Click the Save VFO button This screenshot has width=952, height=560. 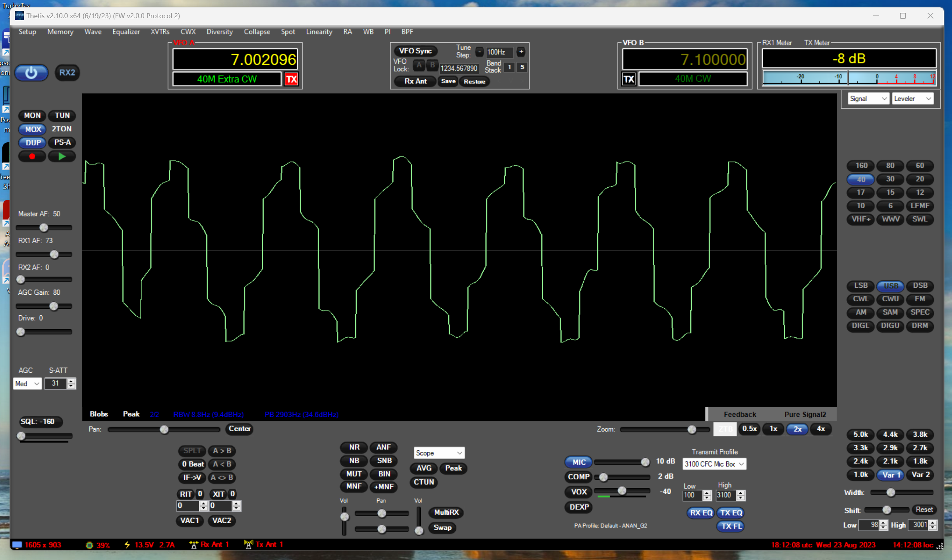448,81
